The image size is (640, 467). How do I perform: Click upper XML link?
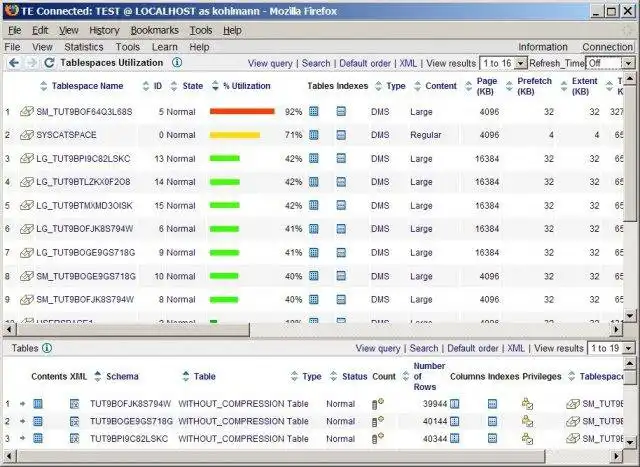(x=408, y=63)
